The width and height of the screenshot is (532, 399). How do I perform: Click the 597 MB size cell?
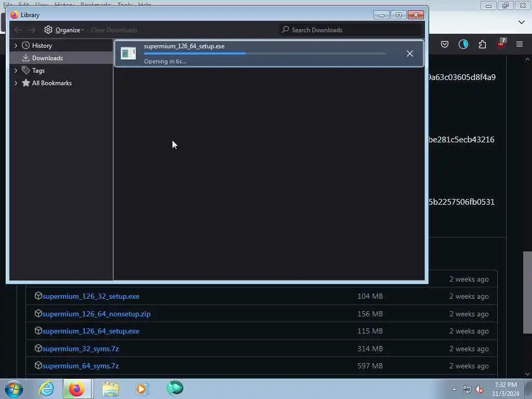370,366
